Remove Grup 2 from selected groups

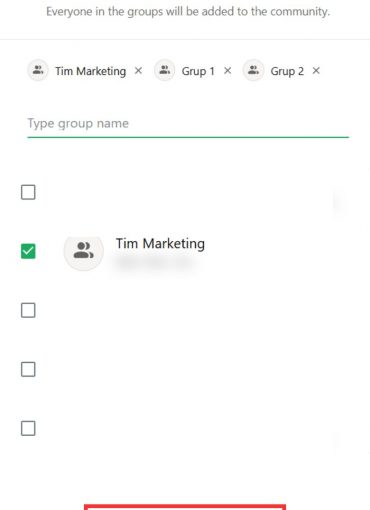[x=316, y=71]
